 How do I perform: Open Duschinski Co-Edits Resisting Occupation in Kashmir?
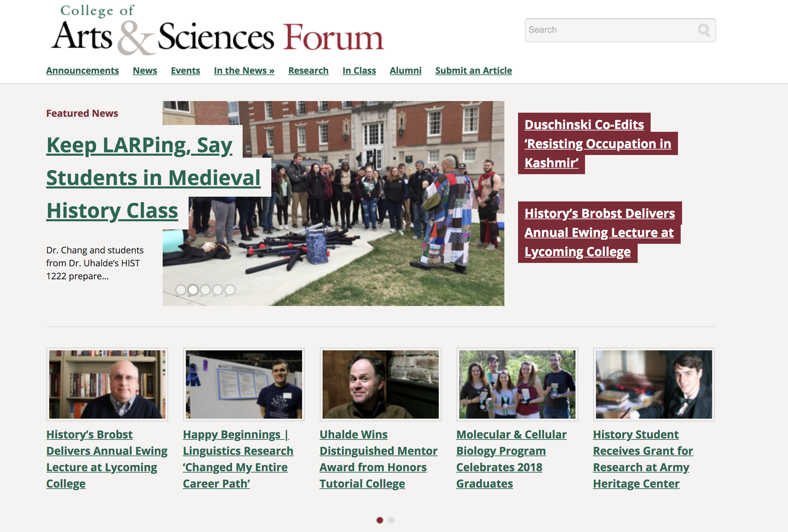pyautogui.click(x=598, y=144)
